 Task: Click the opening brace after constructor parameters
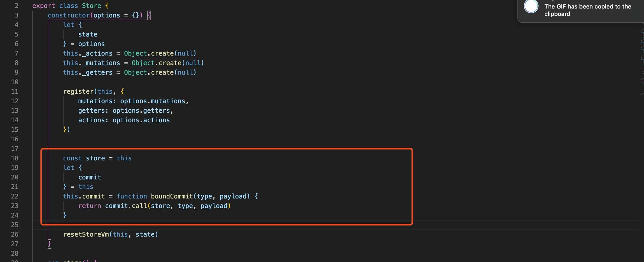pos(149,15)
